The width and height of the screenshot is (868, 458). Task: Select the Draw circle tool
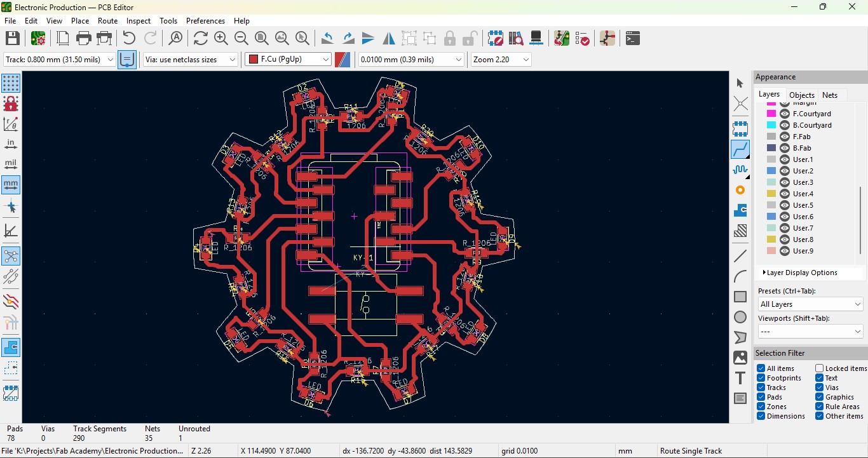[740, 317]
